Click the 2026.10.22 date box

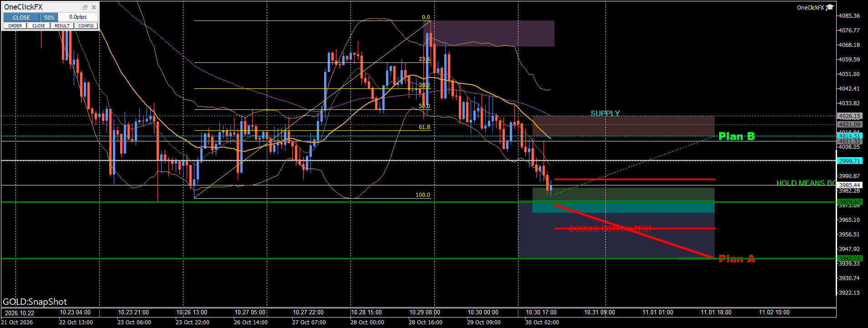19,313
